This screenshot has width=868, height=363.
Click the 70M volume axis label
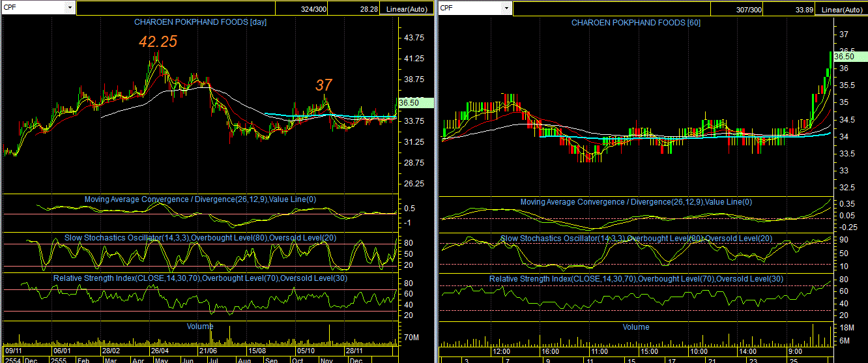point(412,338)
